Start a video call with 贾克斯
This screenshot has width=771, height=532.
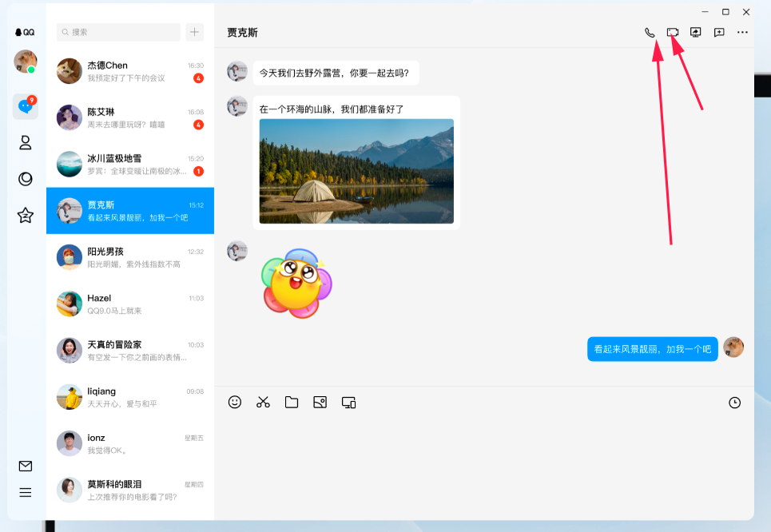(x=672, y=34)
